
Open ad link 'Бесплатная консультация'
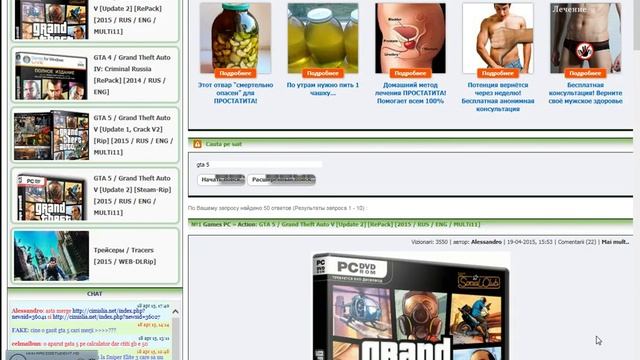point(585,93)
